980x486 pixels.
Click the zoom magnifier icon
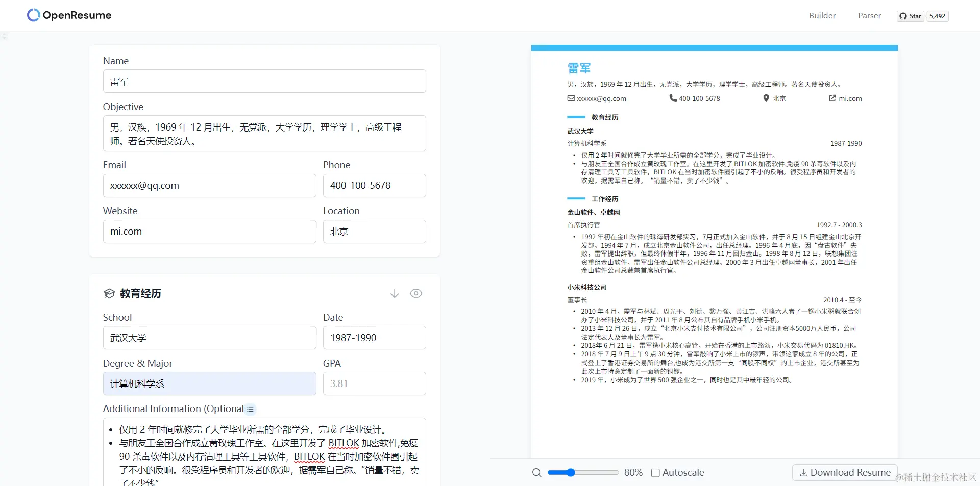[x=536, y=473]
